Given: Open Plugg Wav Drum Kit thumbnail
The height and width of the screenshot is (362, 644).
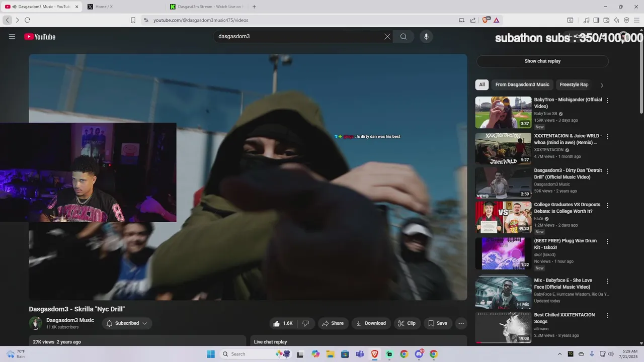Looking at the screenshot, I should pyautogui.click(x=503, y=253).
